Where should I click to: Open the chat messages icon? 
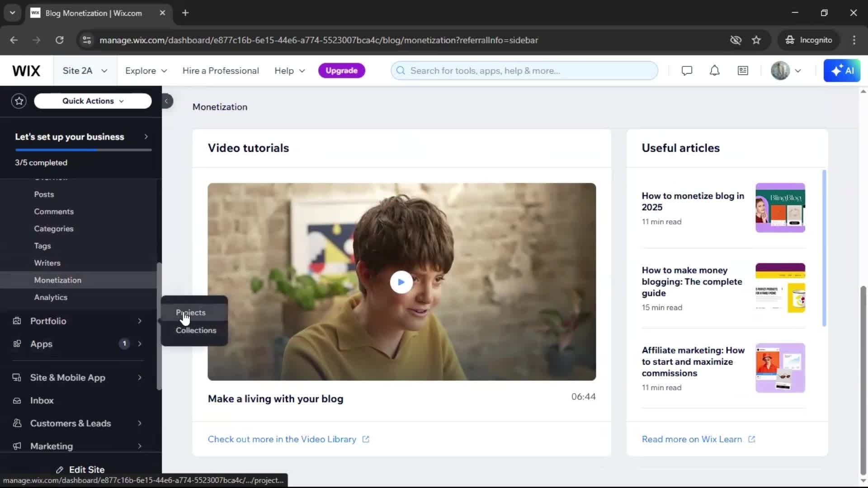point(687,70)
